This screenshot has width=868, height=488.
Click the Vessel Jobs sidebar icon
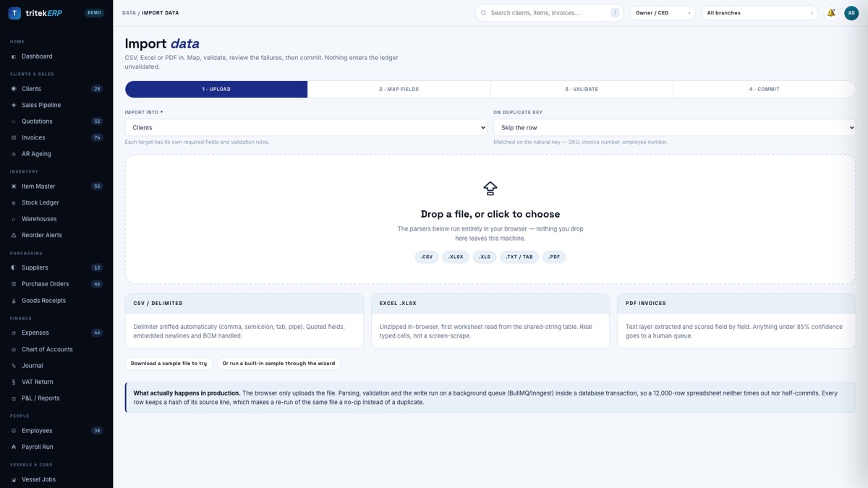pyautogui.click(x=14, y=479)
